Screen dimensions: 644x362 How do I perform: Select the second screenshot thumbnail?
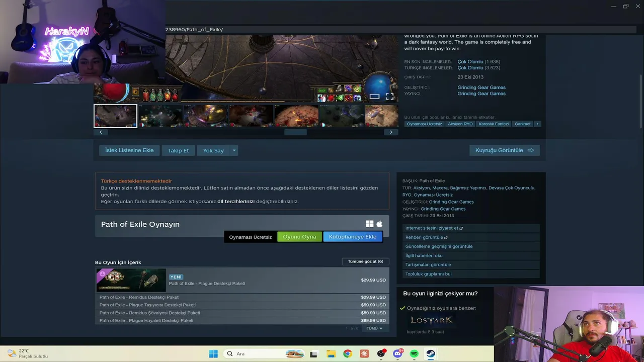click(x=160, y=116)
